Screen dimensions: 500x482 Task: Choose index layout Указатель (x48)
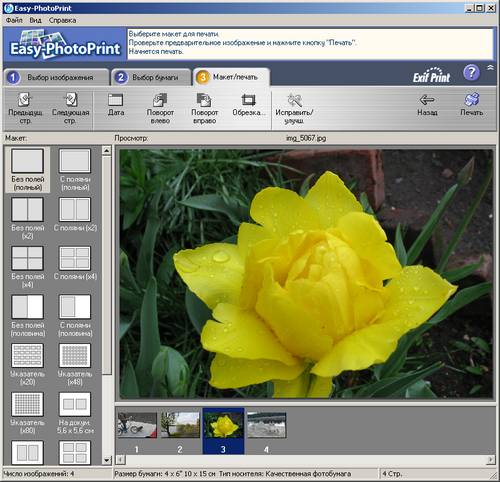(75, 364)
